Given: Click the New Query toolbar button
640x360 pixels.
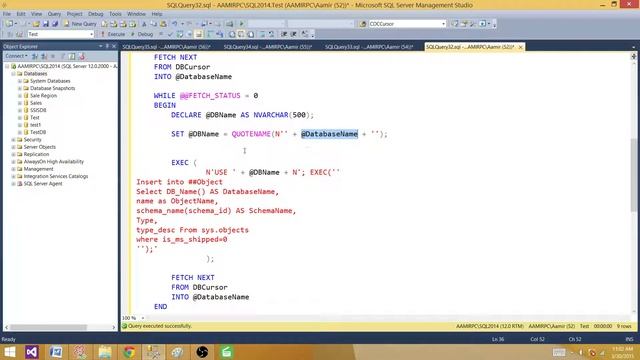Looking at the screenshot, I should click(x=80, y=24).
